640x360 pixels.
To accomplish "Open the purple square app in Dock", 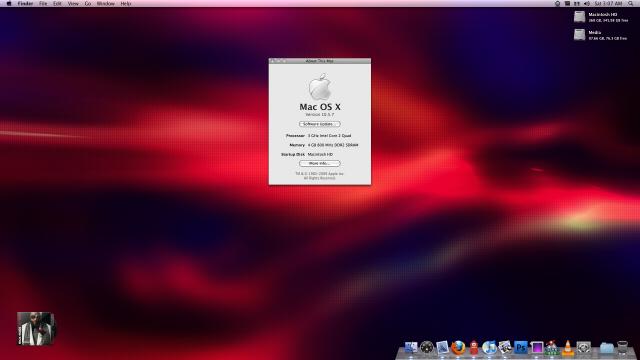I will (x=536, y=348).
